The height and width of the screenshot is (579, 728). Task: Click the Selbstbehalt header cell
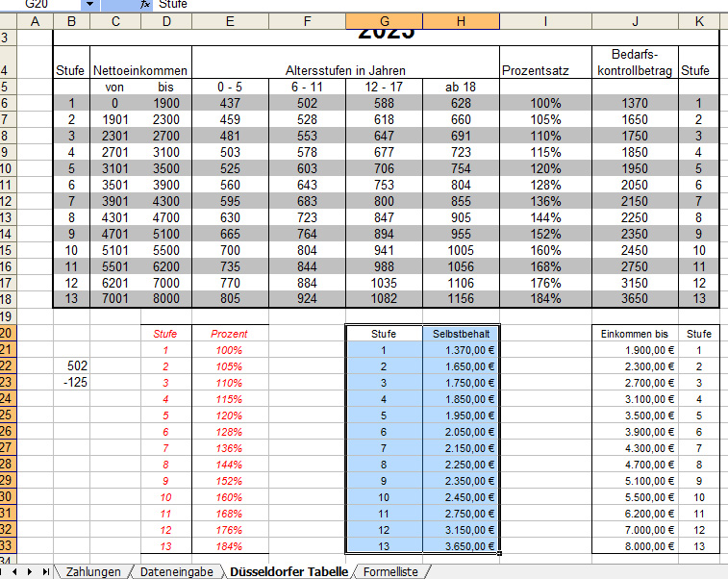(x=461, y=334)
